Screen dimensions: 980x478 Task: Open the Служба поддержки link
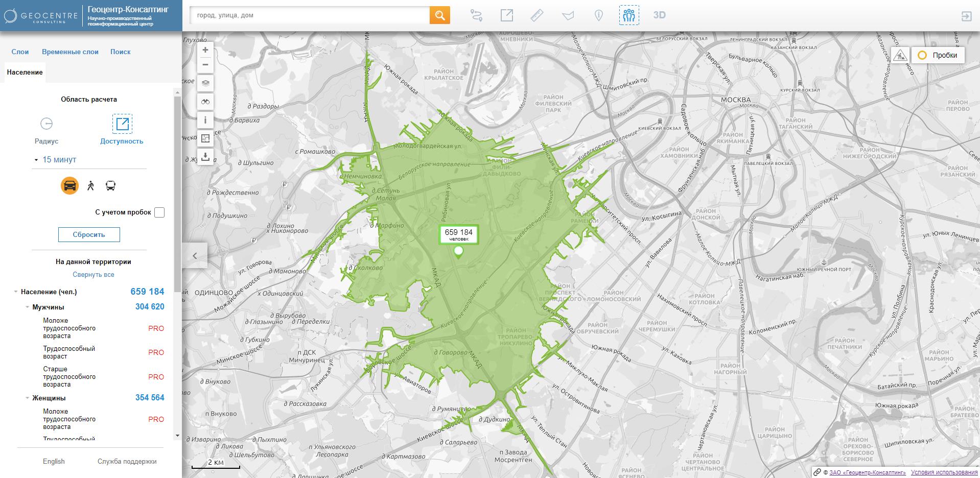(127, 461)
